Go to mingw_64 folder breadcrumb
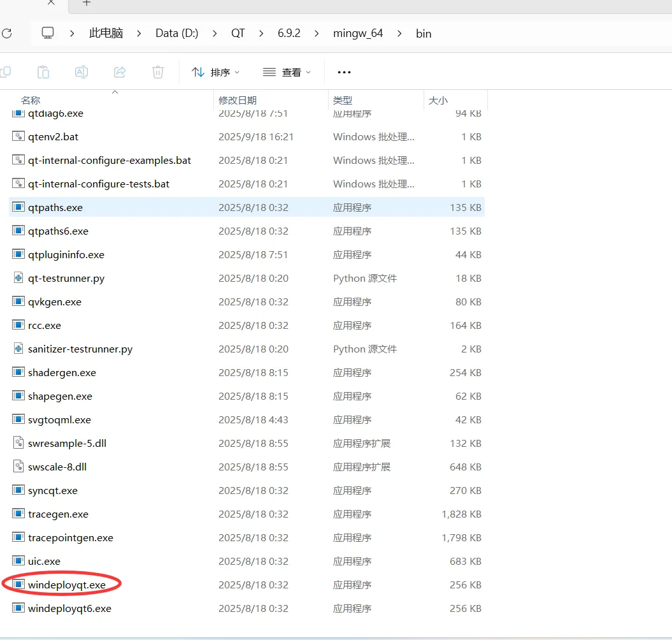 tap(358, 33)
